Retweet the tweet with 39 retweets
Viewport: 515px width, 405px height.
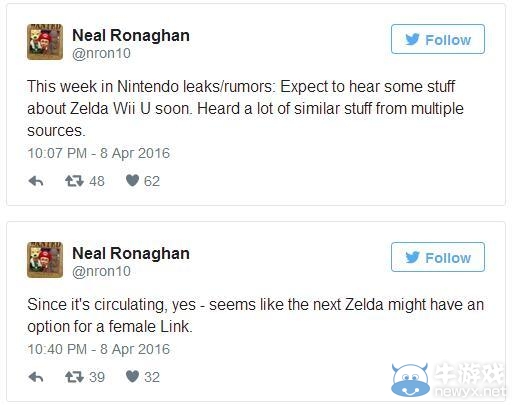74,377
